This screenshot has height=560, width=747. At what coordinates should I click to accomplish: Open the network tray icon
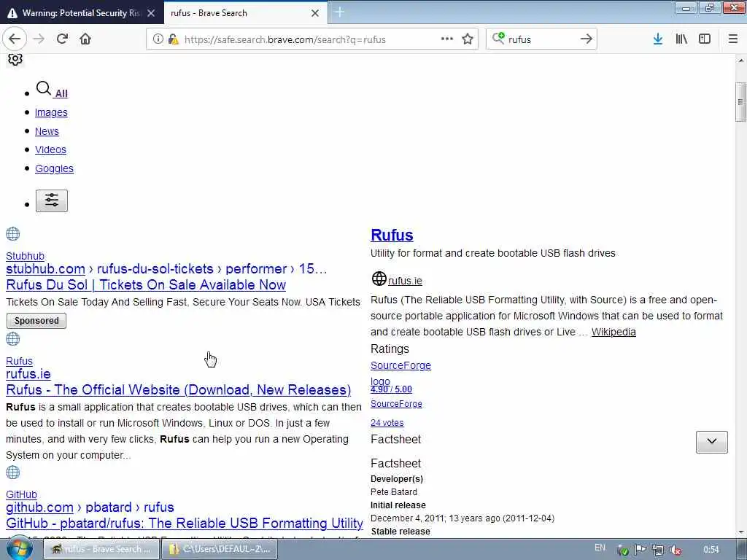pyautogui.click(x=658, y=550)
